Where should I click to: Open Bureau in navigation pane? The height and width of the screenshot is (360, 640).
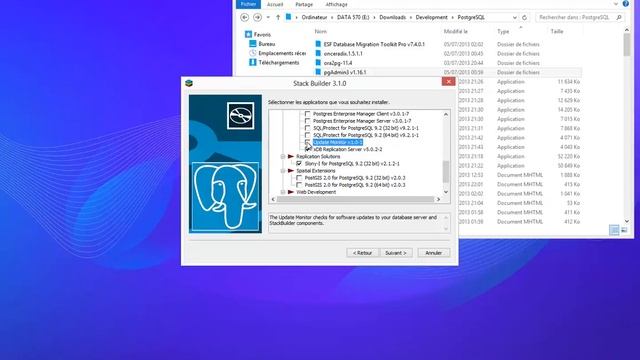pyautogui.click(x=267, y=44)
